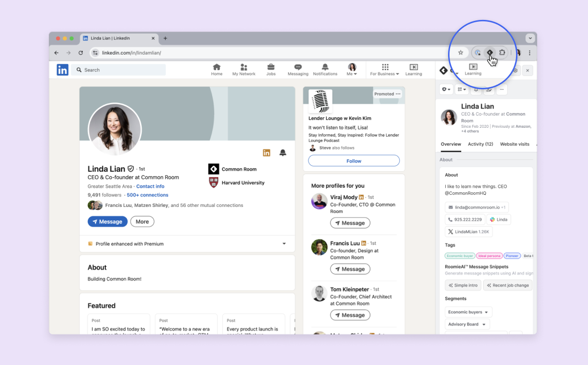Expand the For Business menu
Viewport: 588px width, 365px height.
pos(385,70)
